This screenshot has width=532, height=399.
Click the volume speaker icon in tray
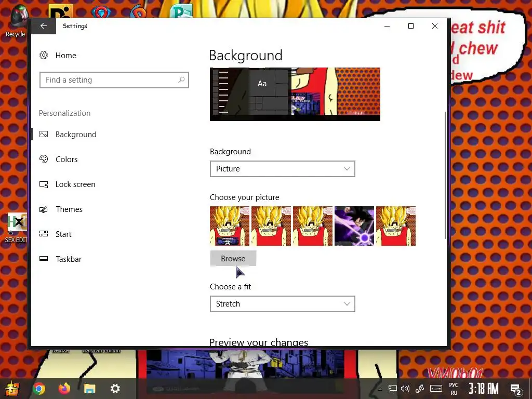pyautogui.click(x=405, y=389)
